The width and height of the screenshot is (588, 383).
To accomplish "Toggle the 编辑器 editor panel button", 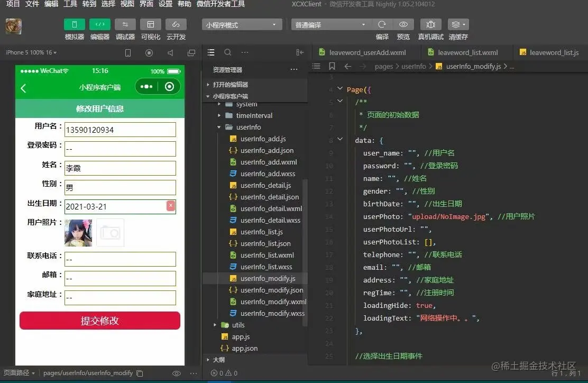I will coord(100,24).
